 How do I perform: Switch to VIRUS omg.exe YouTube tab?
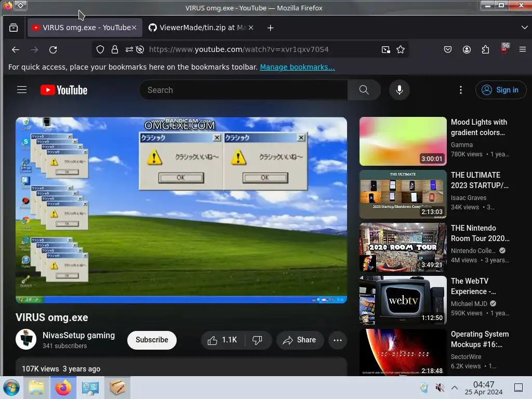85,28
